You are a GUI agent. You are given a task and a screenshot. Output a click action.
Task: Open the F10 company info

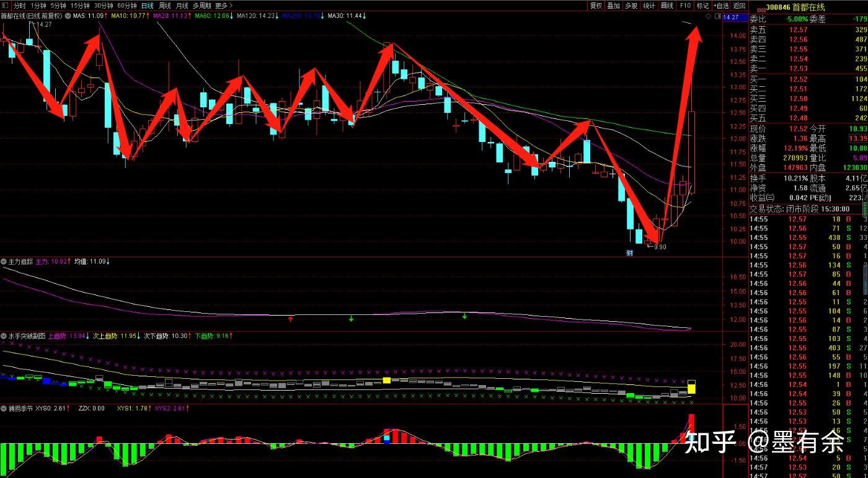(684, 6)
